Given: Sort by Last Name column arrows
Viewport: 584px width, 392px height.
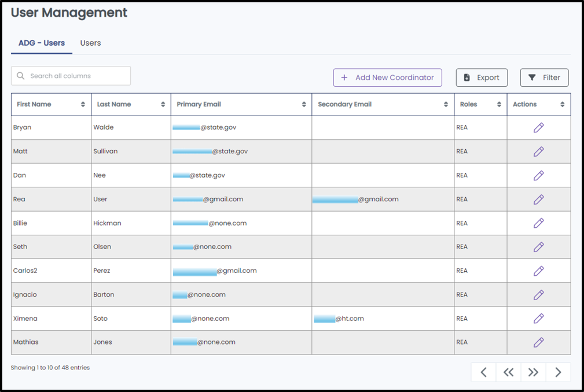Looking at the screenshot, I should click(x=163, y=105).
